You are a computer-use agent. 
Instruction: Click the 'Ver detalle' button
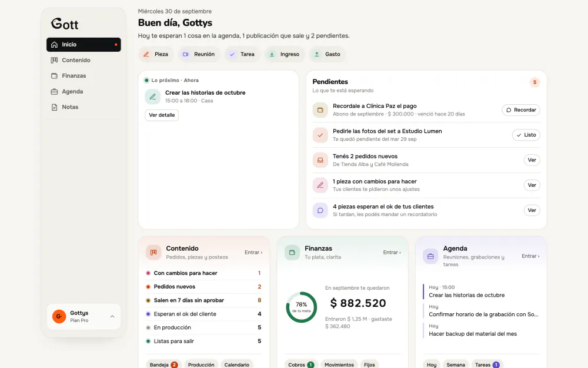pos(162,115)
